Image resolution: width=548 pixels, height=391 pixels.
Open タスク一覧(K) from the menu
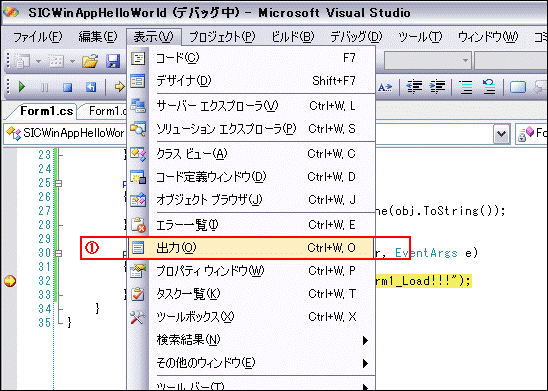click(251, 294)
